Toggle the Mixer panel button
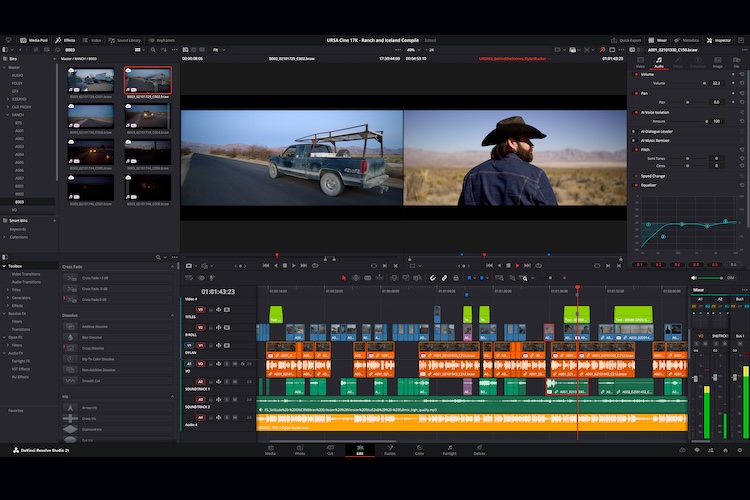The image size is (750, 500). pos(658,40)
